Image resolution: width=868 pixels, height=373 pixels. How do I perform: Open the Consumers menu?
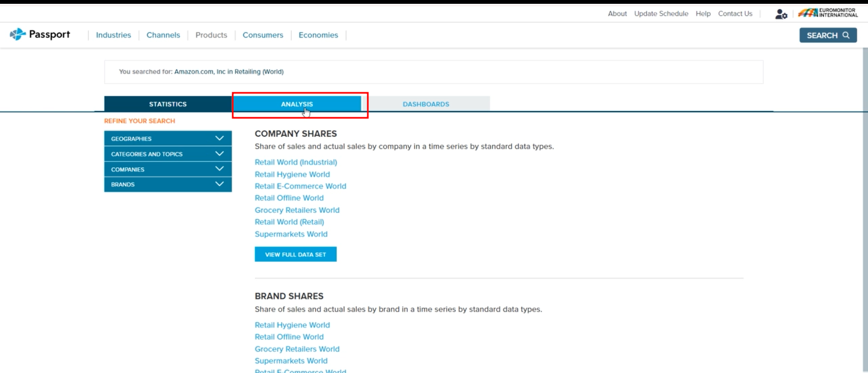click(263, 35)
